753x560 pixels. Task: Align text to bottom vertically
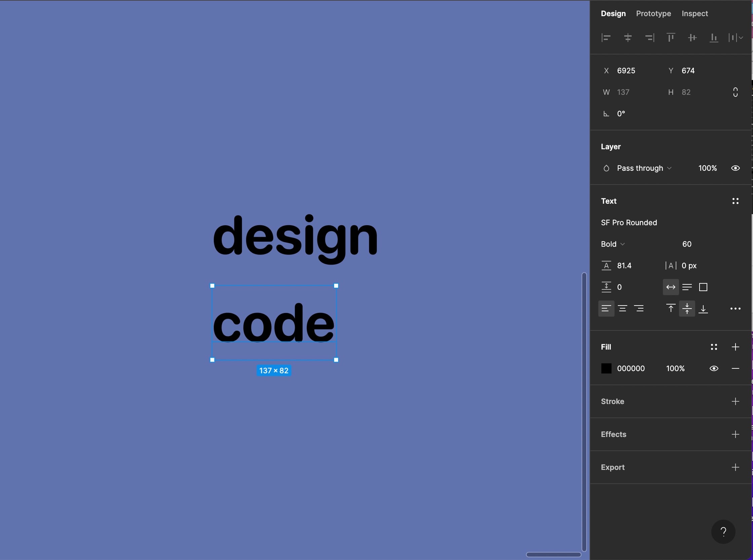703,309
